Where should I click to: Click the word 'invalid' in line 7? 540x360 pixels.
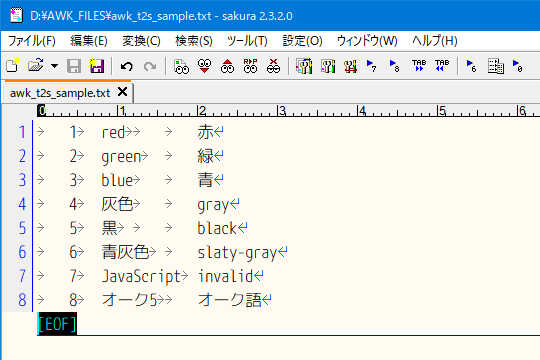click(225, 276)
